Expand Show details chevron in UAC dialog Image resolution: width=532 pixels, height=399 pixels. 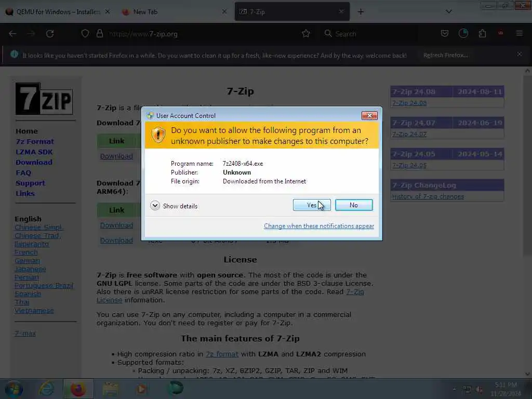[155, 206]
